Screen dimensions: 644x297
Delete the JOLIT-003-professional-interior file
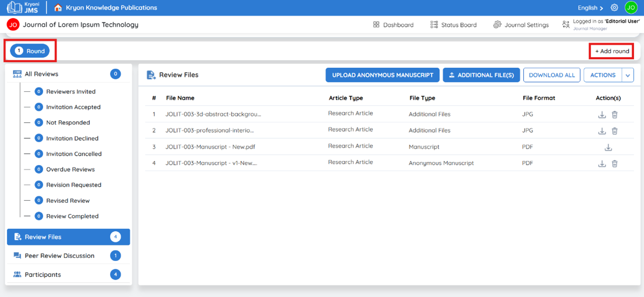614,131
